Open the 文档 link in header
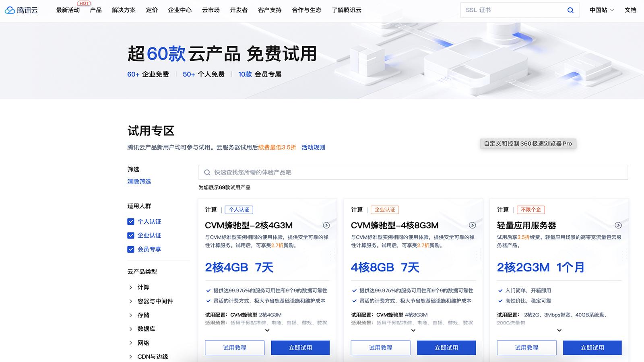 (631, 10)
